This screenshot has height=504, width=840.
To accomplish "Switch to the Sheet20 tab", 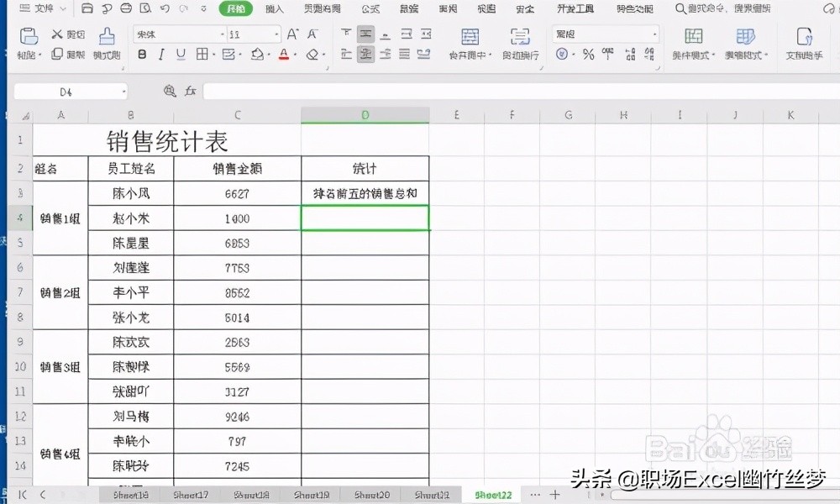I will [372, 496].
